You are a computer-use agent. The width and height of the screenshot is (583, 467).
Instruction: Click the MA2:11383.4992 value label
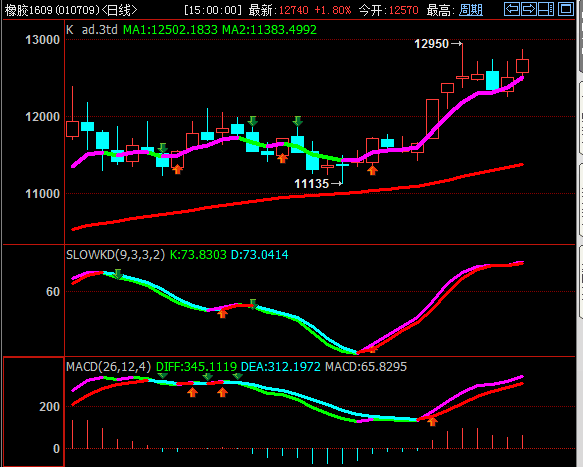269,30
